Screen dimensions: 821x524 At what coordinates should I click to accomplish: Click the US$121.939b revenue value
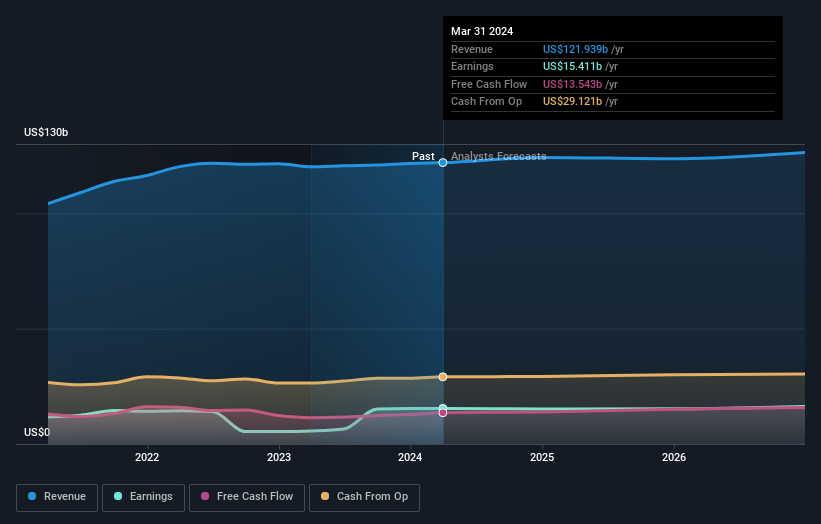pos(575,49)
